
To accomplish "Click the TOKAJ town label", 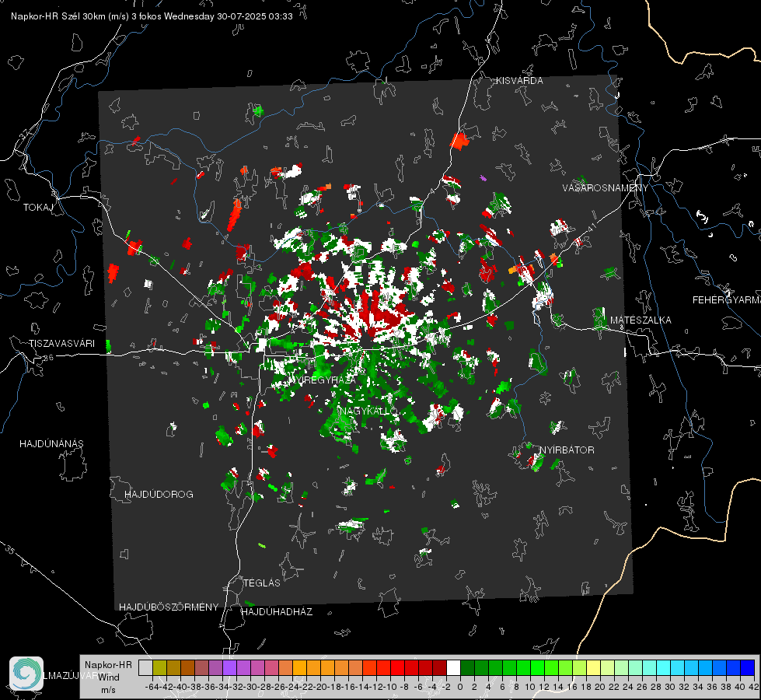I will click(x=38, y=208).
